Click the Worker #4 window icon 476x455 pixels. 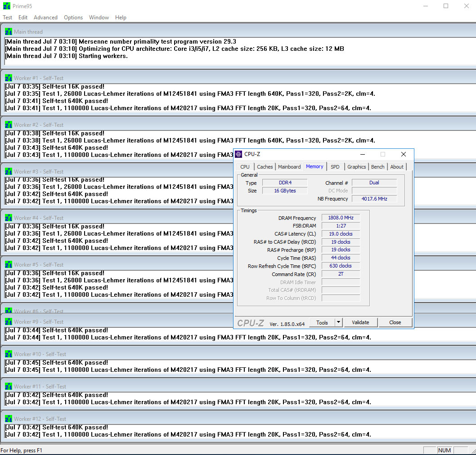(9, 218)
